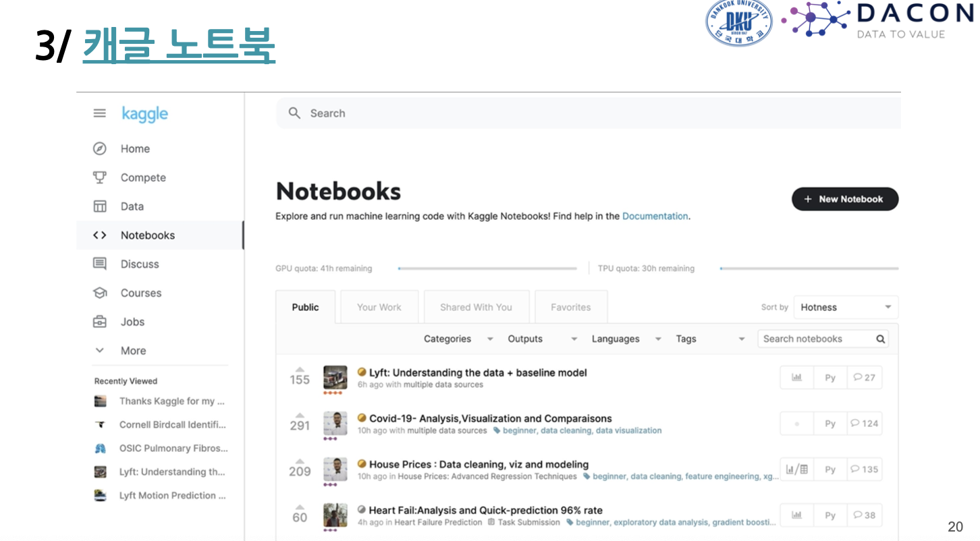The image size is (980, 541).
Task: Open the 캐글 노트북 heading link
Action: tap(179, 47)
